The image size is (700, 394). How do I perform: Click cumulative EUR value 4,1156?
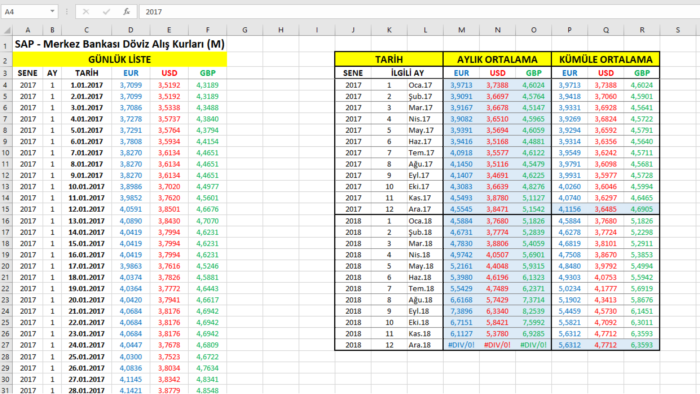[x=570, y=209]
